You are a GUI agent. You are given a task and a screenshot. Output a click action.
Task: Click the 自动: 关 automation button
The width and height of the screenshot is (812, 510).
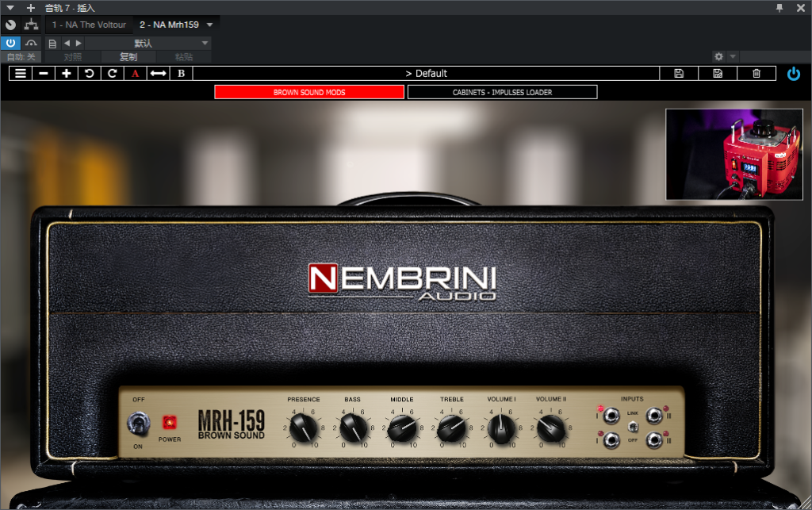(x=21, y=57)
